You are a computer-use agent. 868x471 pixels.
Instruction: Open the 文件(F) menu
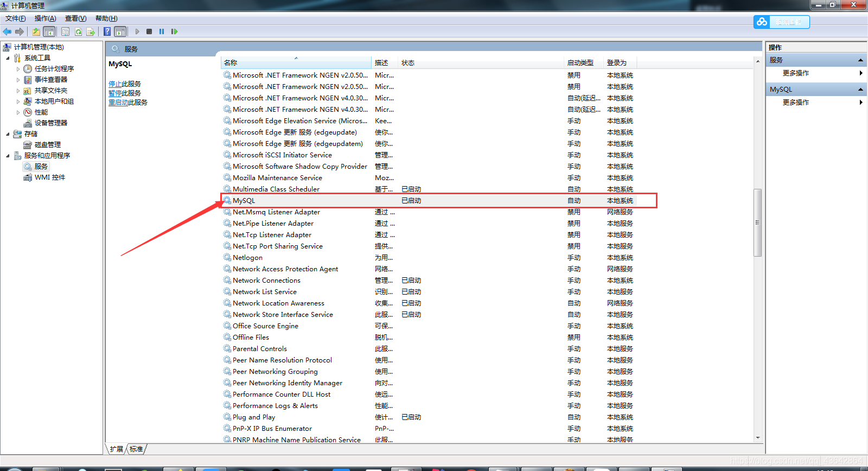[16, 18]
